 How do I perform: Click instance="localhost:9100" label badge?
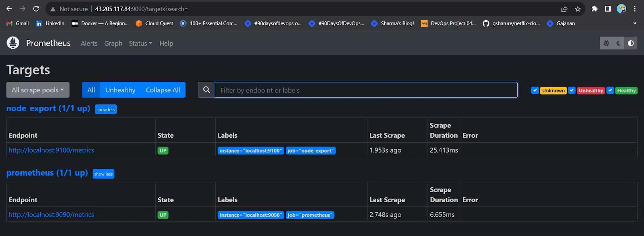coord(251,151)
